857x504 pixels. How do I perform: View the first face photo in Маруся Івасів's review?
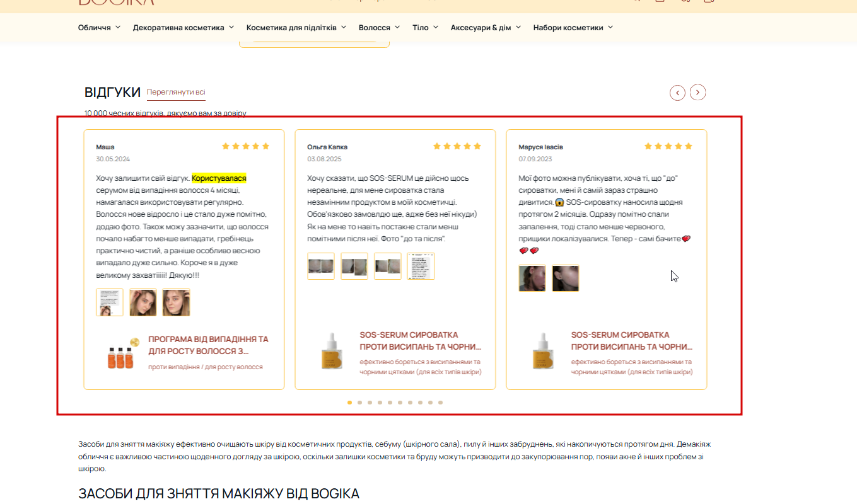pyautogui.click(x=532, y=278)
